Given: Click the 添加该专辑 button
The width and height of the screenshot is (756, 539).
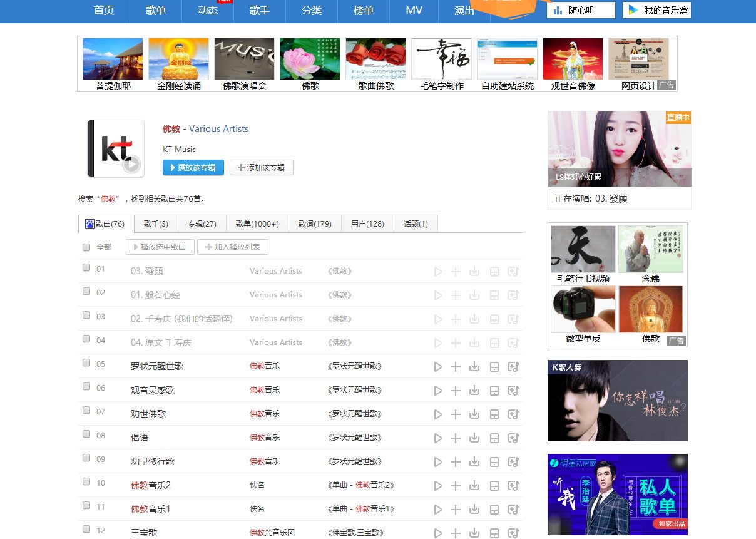Looking at the screenshot, I should coord(261,168).
